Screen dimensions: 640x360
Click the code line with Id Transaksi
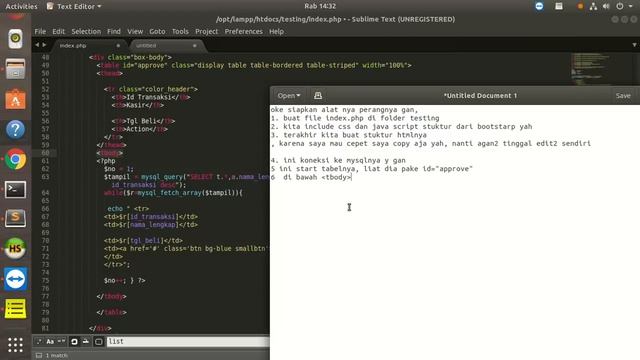pos(151,97)
